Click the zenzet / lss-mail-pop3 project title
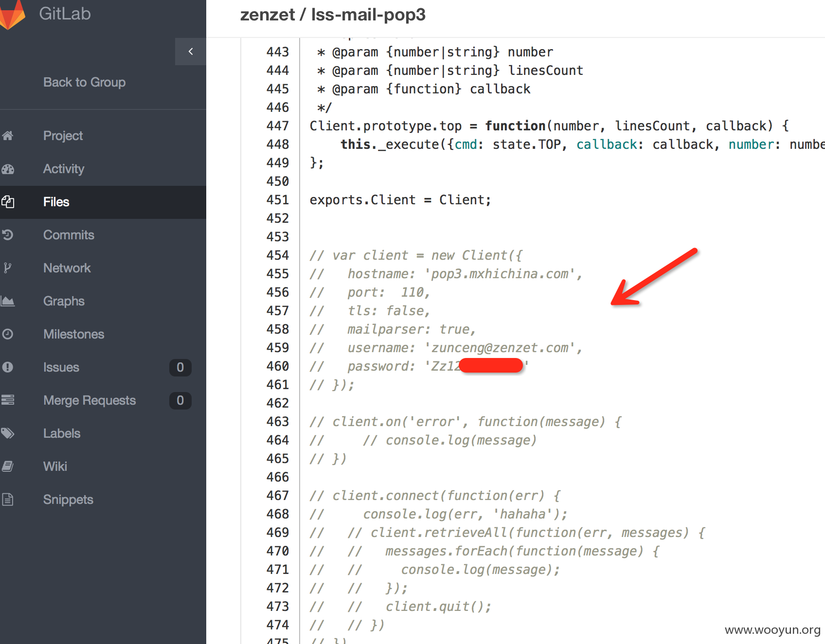Image resolution: width=825 pixels, height=644 pixels. click(333, 15)
